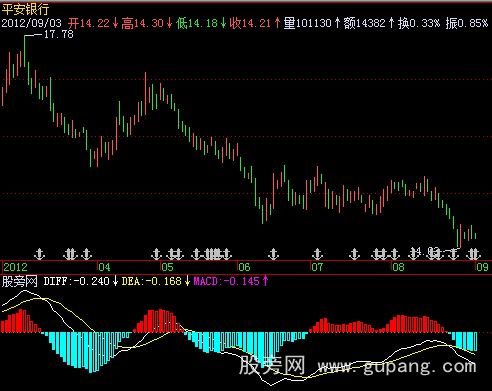Click the turnover rate 换0.33% readout
This screenshot has width=492, height=391.
(419, 23)
